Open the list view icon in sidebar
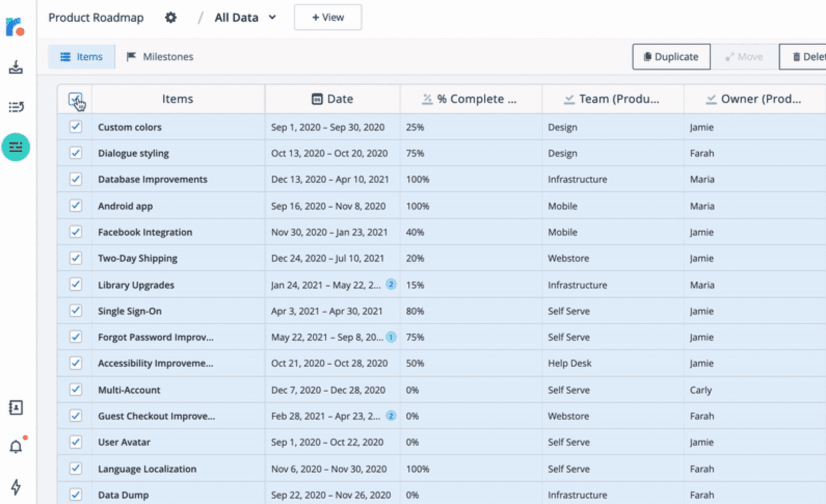This screenshot has width=826, height=504. click(16, 107)
